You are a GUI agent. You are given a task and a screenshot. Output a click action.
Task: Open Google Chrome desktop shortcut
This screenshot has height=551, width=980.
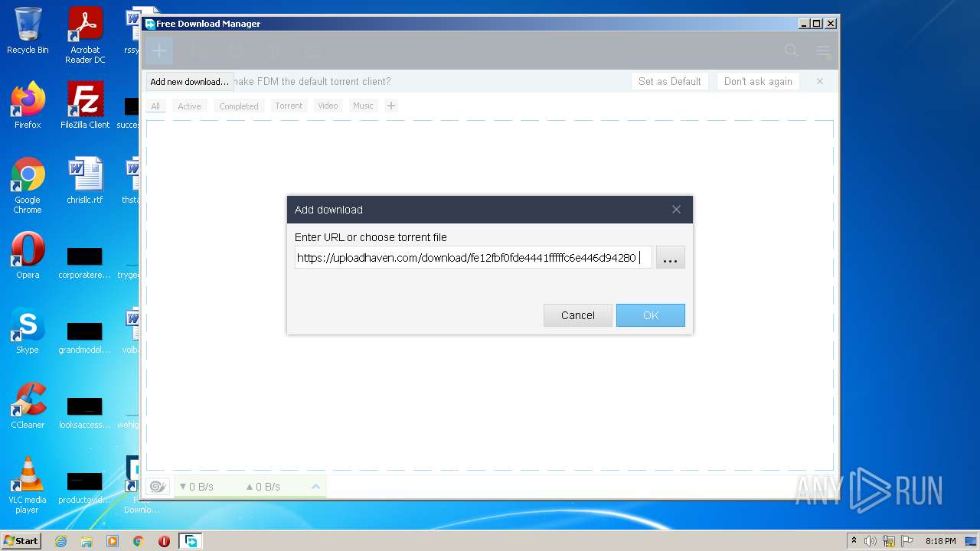(x=28, y=186)
